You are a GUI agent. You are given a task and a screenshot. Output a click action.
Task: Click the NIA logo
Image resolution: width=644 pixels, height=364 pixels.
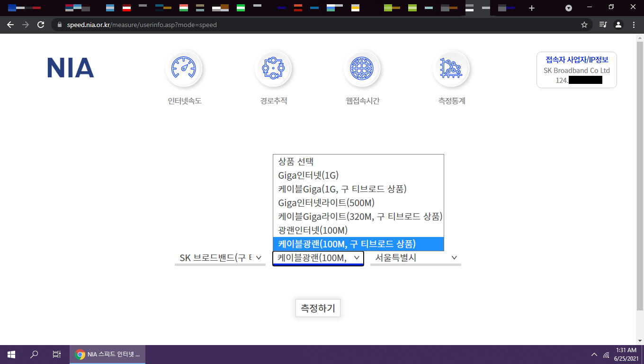pyautogui.click(x=71, y=68)
